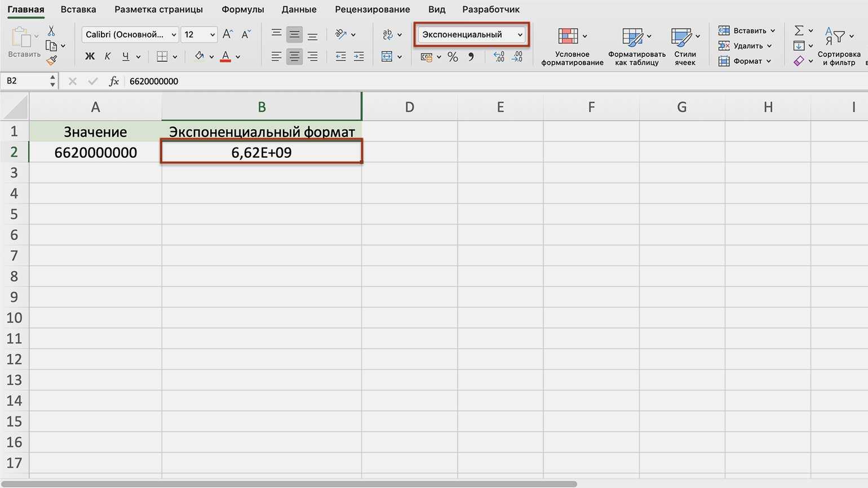The width and height of the screenshot is (868, 488).
Task: Toggle center horizontal alignment
Action: 294,57
